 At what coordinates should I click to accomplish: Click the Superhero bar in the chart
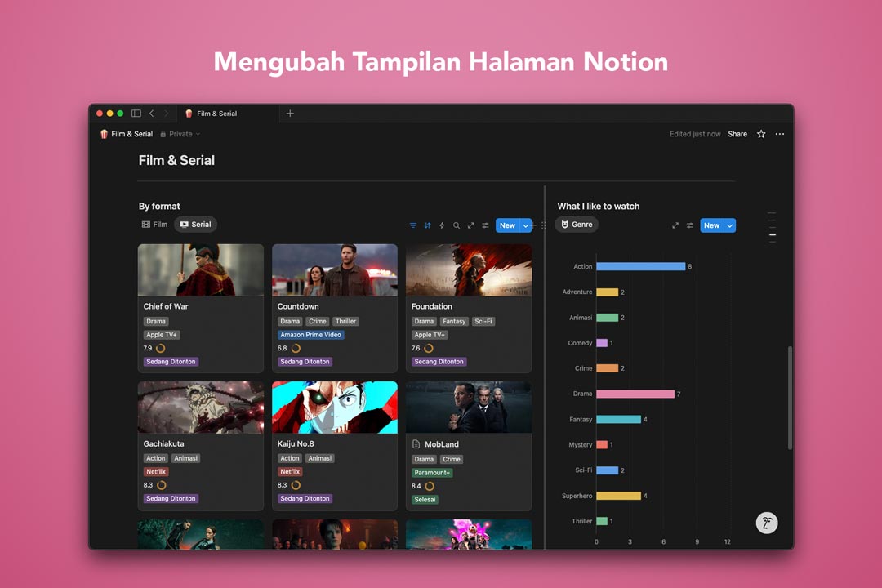pyautogui.click(x=618, y=496)
